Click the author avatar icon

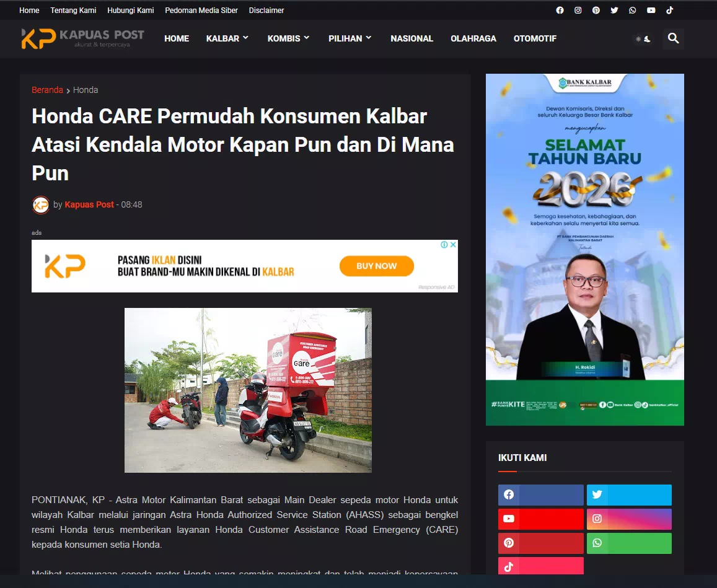click(41, 205)
